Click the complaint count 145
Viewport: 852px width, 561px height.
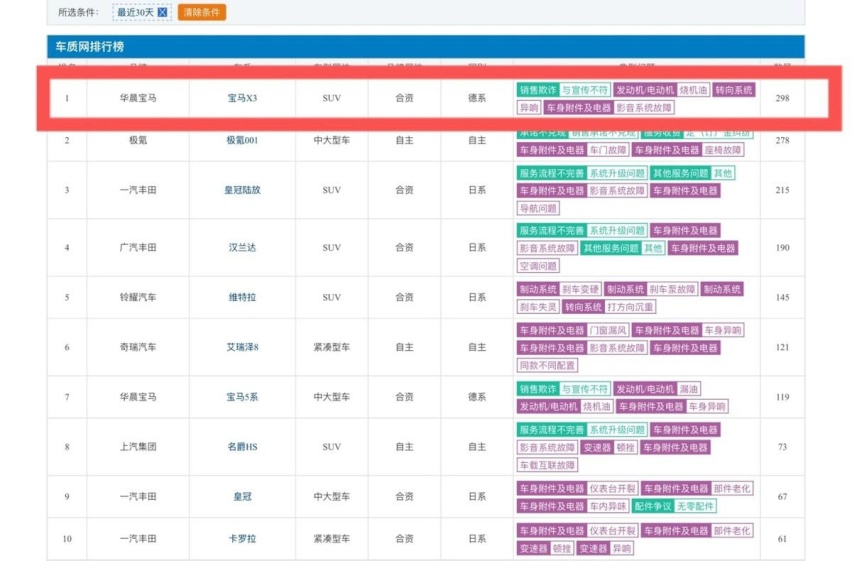782,297
